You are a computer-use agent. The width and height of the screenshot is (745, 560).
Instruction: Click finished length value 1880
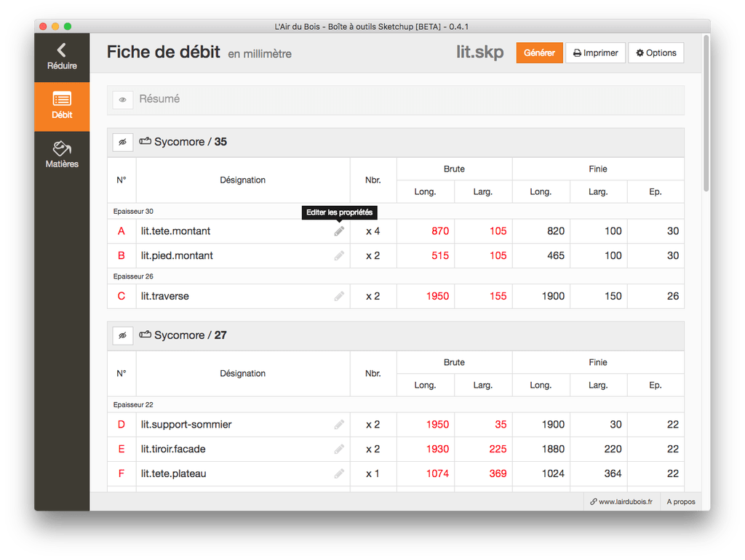(x=553, y=449)
